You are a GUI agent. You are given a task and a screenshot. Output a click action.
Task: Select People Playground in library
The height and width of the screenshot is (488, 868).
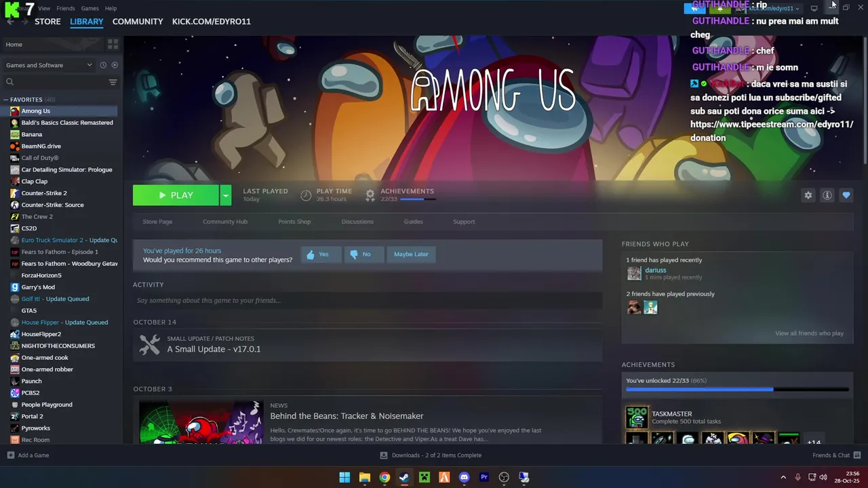click(x=46, y=405)
